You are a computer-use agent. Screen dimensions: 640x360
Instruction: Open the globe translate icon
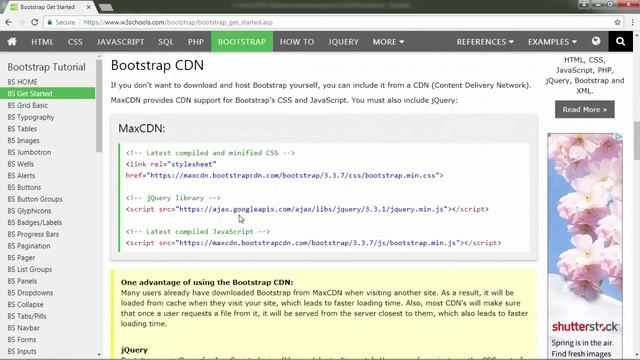click(x=596, y=41)
